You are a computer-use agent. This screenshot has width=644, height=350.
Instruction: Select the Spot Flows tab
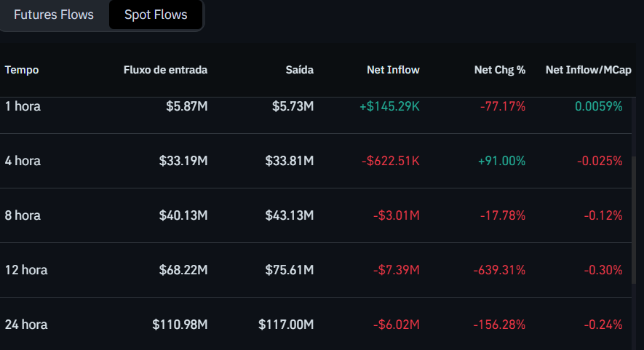coord(156,15)
